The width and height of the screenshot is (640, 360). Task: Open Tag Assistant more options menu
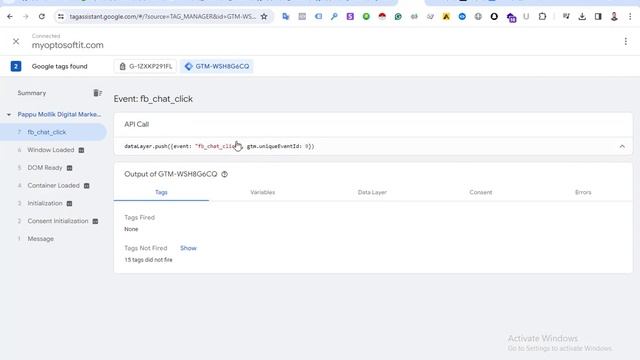[x=625, y=41]
